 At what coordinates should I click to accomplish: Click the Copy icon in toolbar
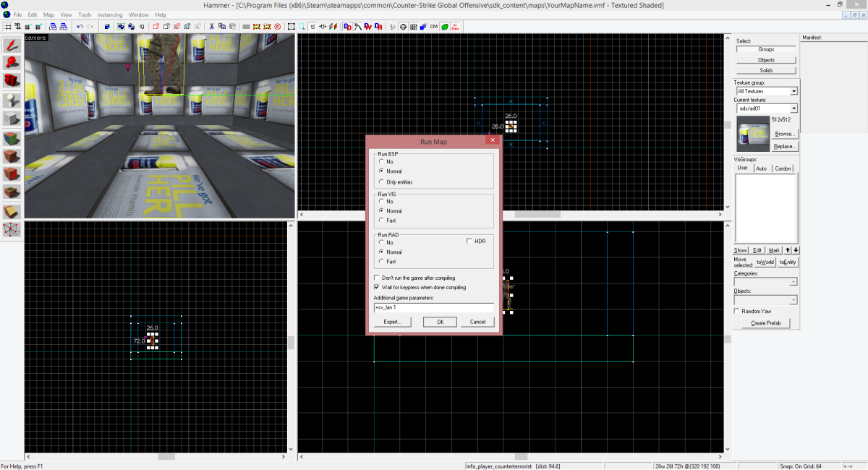[x=222, y=26]
